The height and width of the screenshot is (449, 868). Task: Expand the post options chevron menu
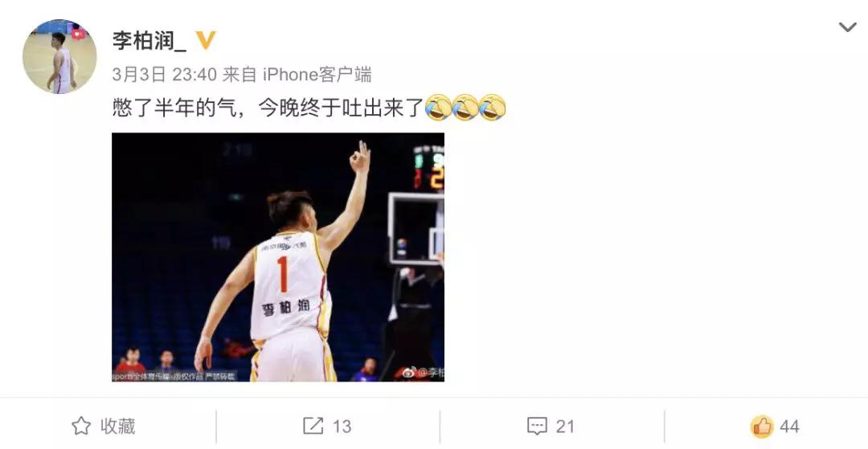(x=847, y=27)
